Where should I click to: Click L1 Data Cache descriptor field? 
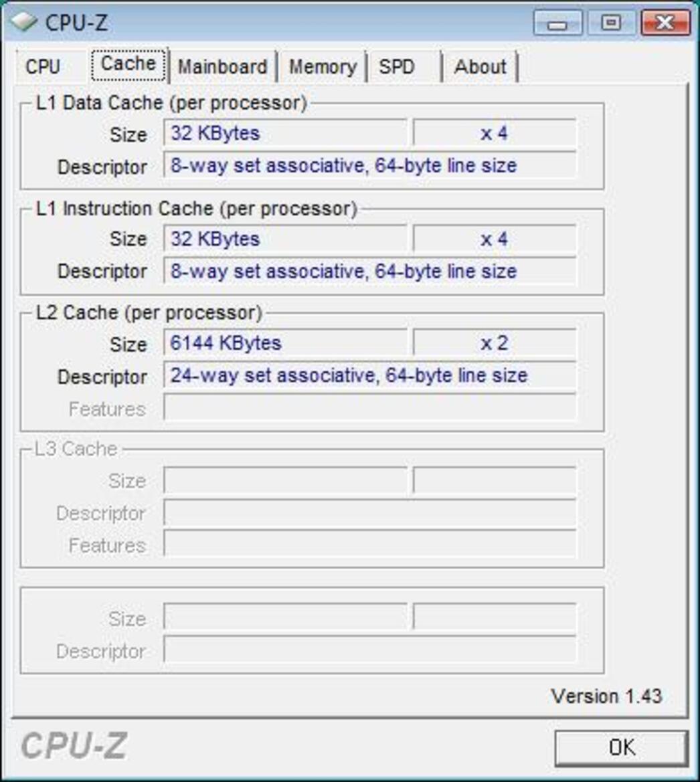(369, 165)
